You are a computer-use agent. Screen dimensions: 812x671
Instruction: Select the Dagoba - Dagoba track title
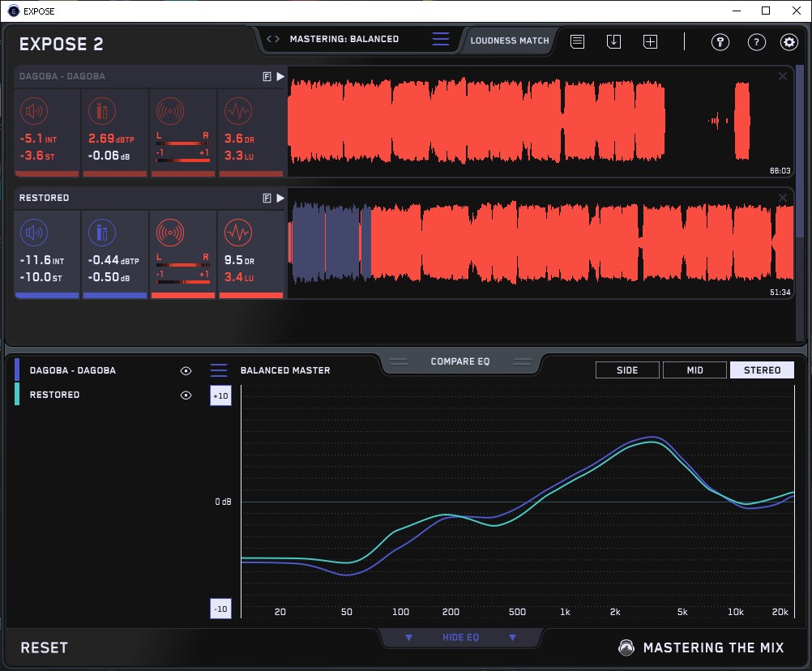coord(62,76)
